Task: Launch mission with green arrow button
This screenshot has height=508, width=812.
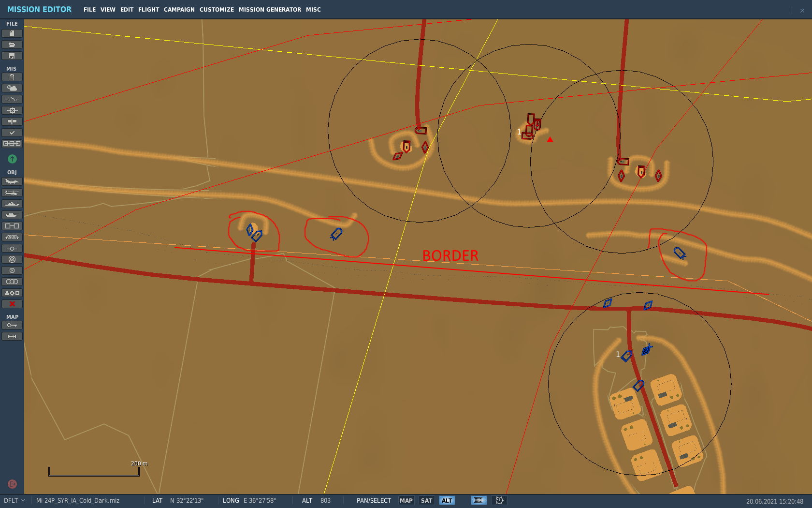Action: pyautogui.click(x=12, y=159)
